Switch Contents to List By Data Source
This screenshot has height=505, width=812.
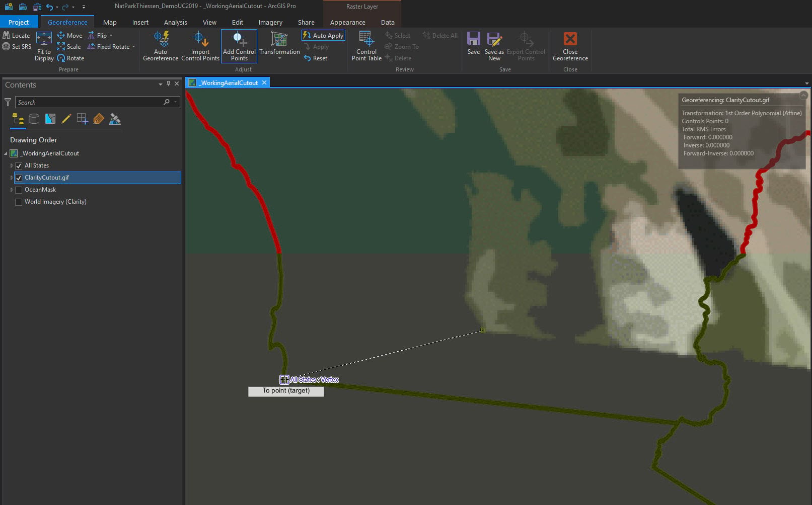tap(34, 119)
